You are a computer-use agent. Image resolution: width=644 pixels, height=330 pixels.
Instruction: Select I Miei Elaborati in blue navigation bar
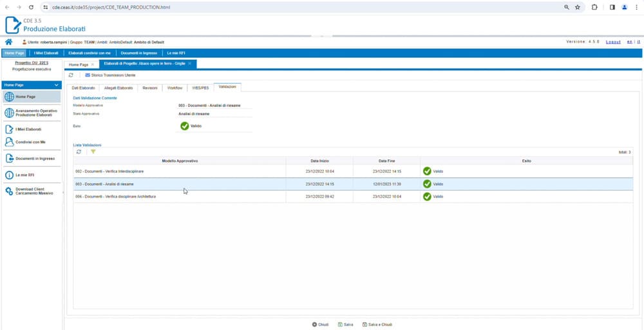pos(46,53)
